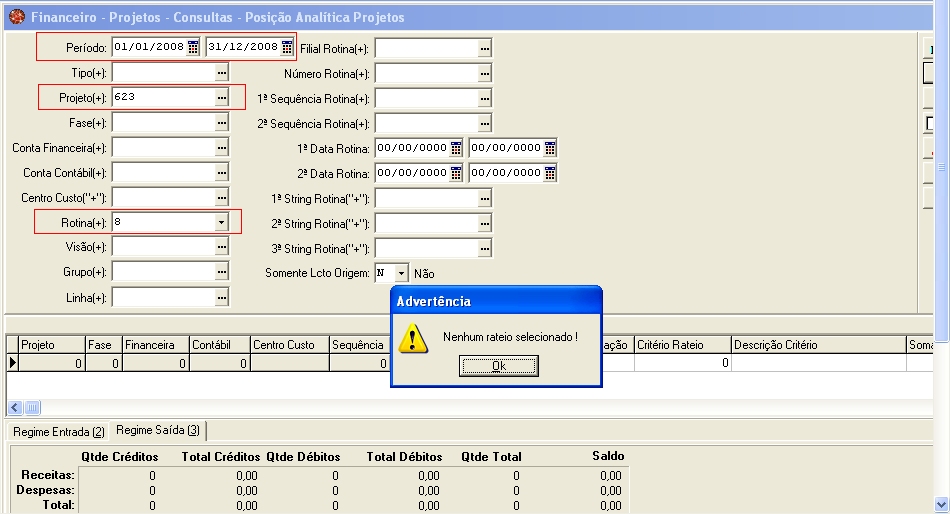The height and width of the screenshot is (514, 950).
Task: Click the Projeto column header
Action: click(x=52, y=345)
